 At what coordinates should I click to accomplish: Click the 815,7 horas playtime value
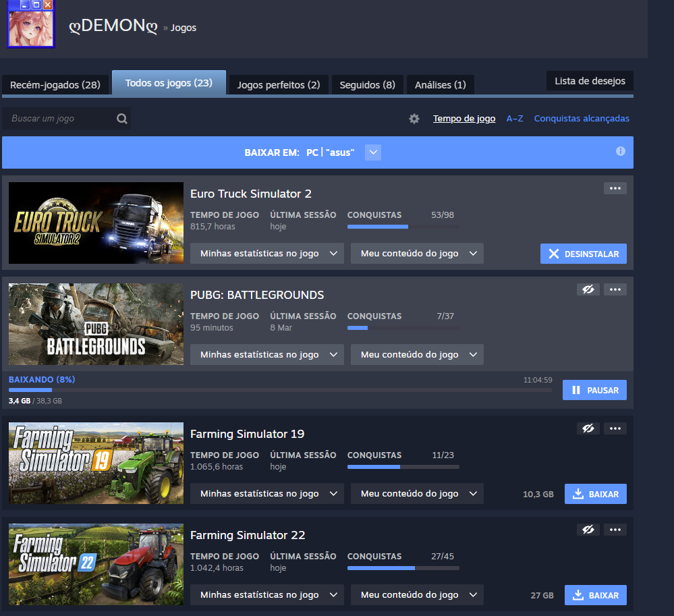pyautogui.click(x=213, y=227)
